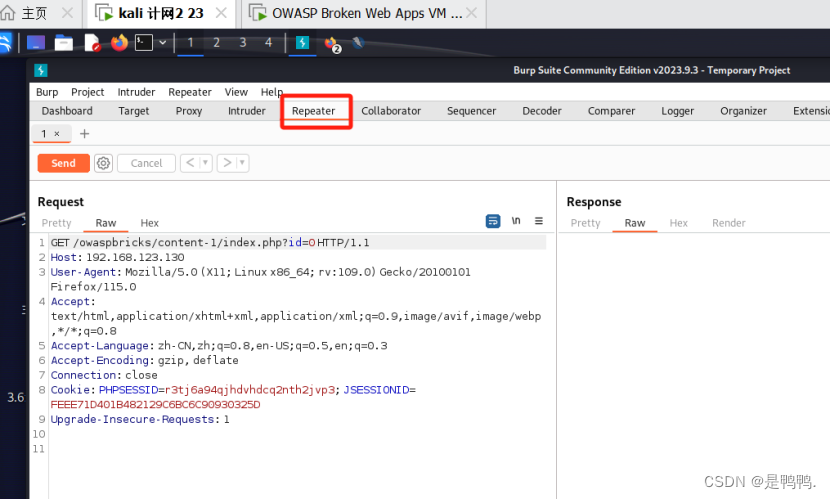
Task: Switch to the Proxy tab
Action: [189, 111]
